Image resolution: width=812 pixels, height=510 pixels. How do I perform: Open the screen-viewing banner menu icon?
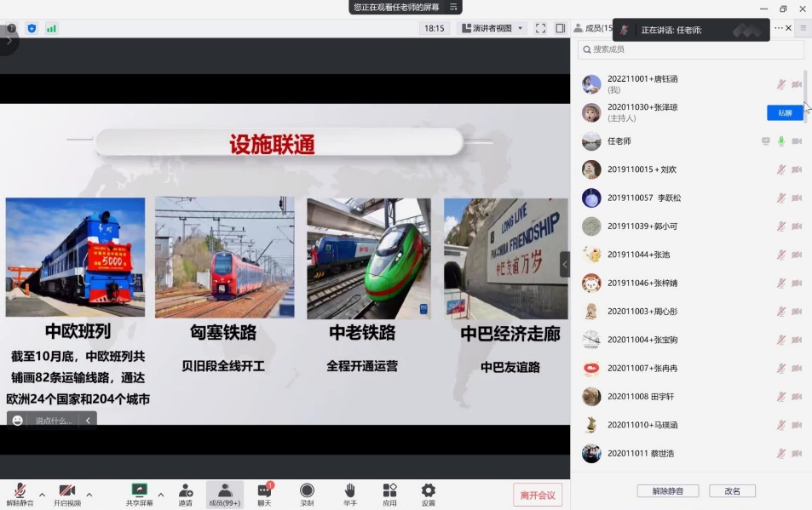(454, 7)
